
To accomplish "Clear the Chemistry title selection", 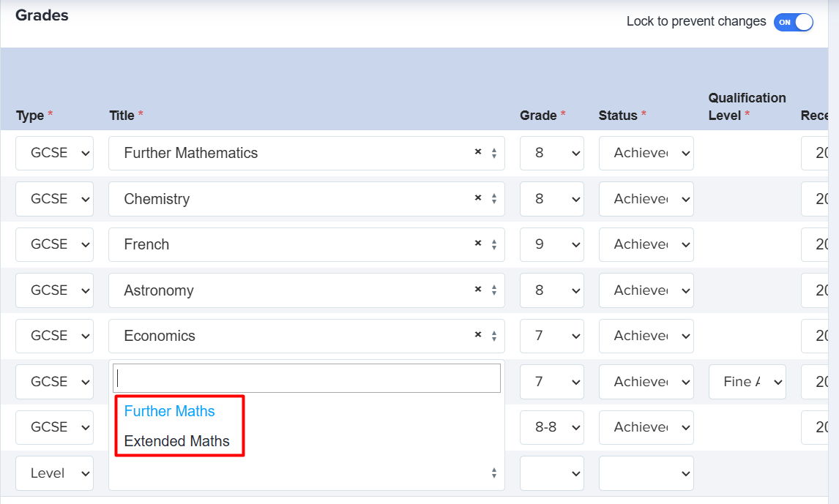I will (x=478, y=198).
